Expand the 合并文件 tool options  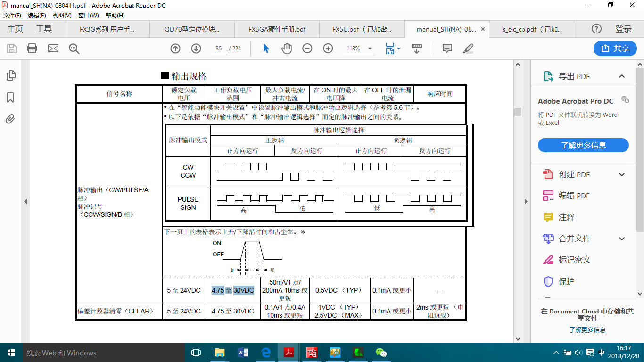622,239
